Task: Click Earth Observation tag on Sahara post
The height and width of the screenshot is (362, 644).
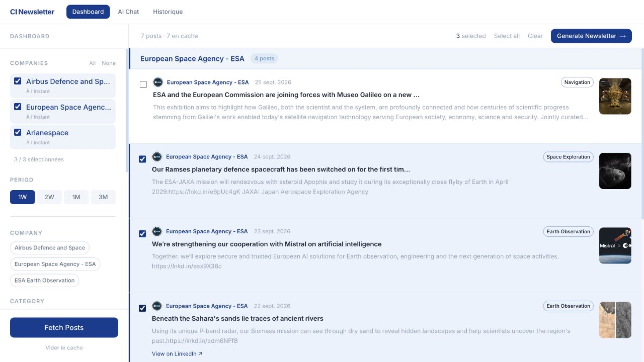Action: 568,306
